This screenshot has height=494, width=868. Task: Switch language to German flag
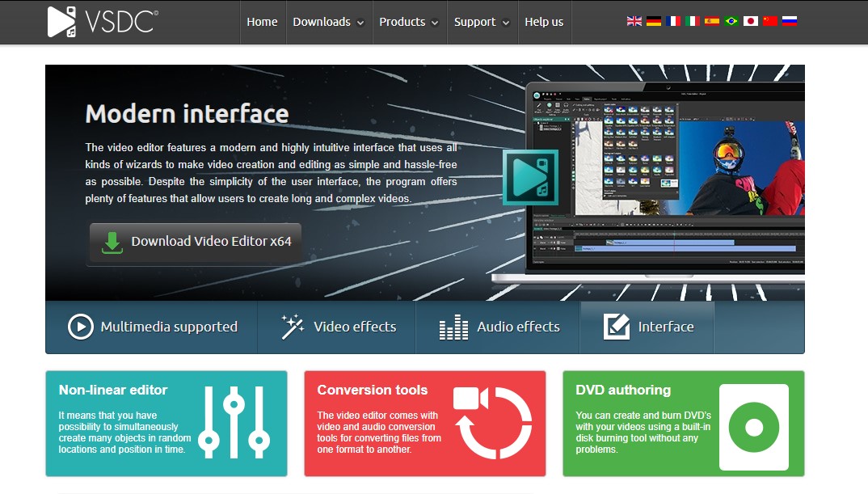coord(654,21)
